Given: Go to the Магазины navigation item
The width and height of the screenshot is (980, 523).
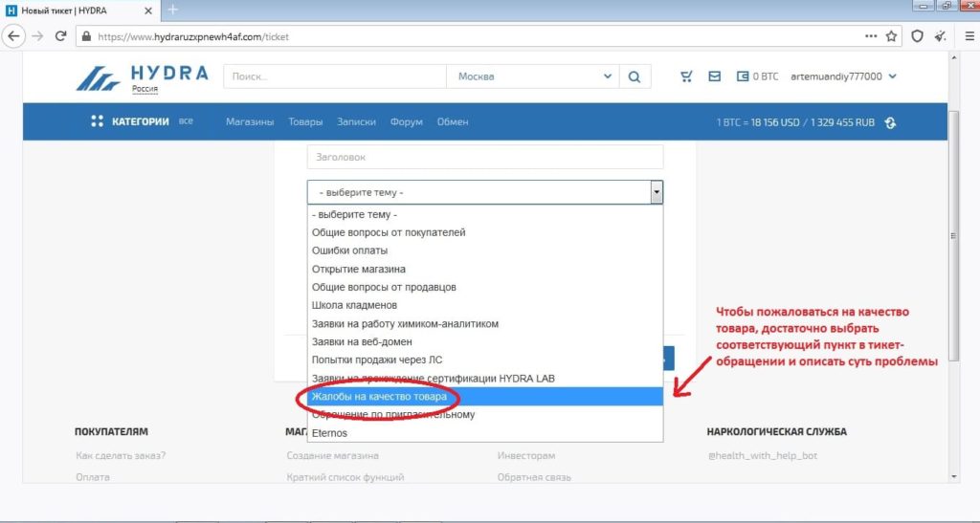Looking at the screenshot, I should point(250,122).
